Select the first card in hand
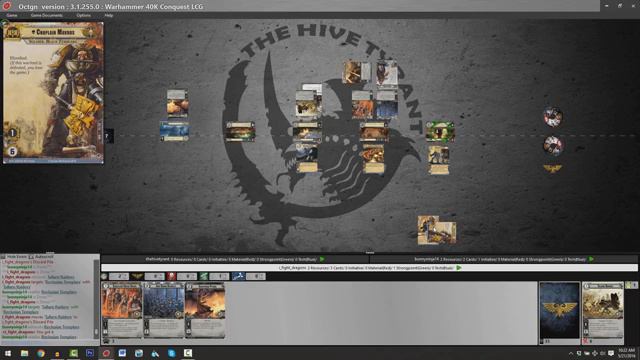The width and height of the screenshot is (640, 360). [122, 310]
